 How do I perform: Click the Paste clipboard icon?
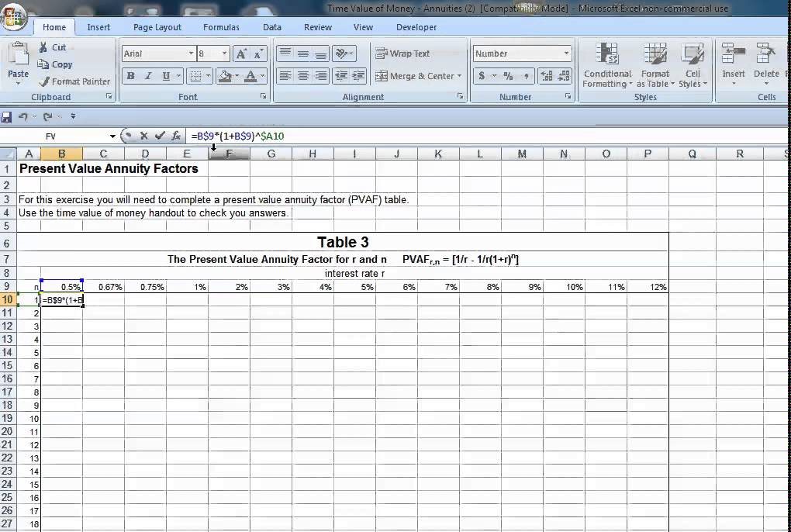(19, 55)
